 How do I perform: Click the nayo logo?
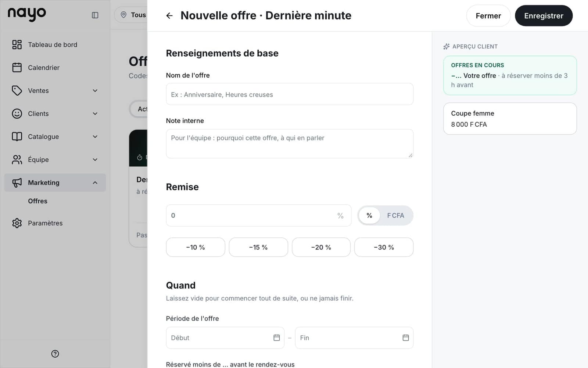[27, 14]
